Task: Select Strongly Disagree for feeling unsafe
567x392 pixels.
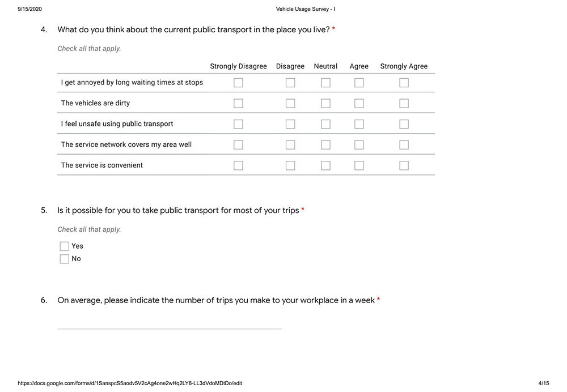Action: click(x=238, y=124)
